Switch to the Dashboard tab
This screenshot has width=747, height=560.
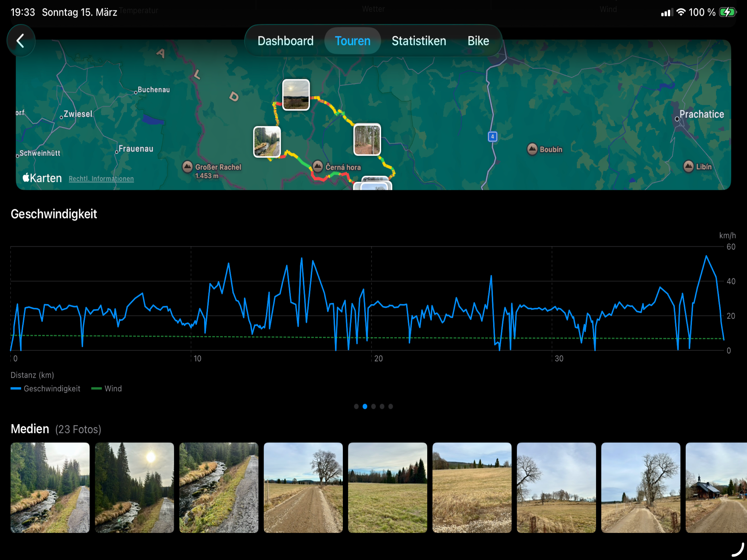[x=285, y=41]
